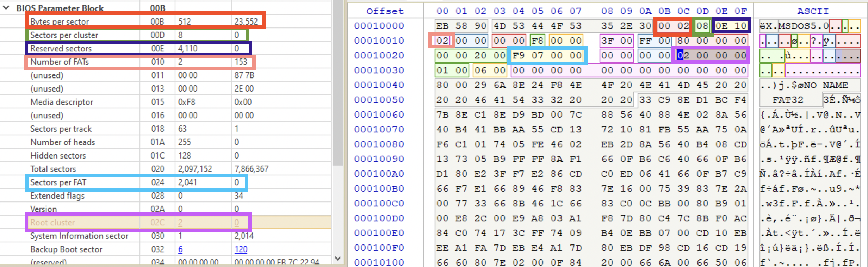Screen dimensions: 868x267
Task: Click offset row 000100A0
Action: pos(379,174)
